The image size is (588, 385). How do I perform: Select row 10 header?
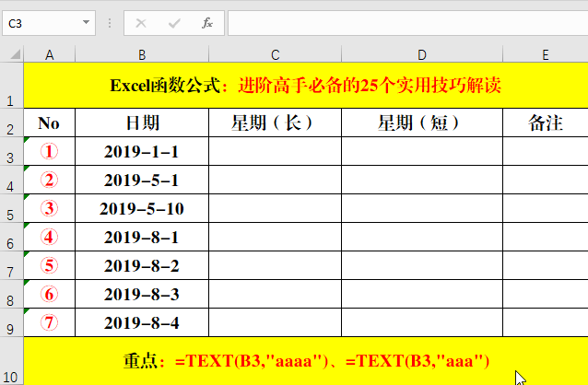(x=11, y=361)
